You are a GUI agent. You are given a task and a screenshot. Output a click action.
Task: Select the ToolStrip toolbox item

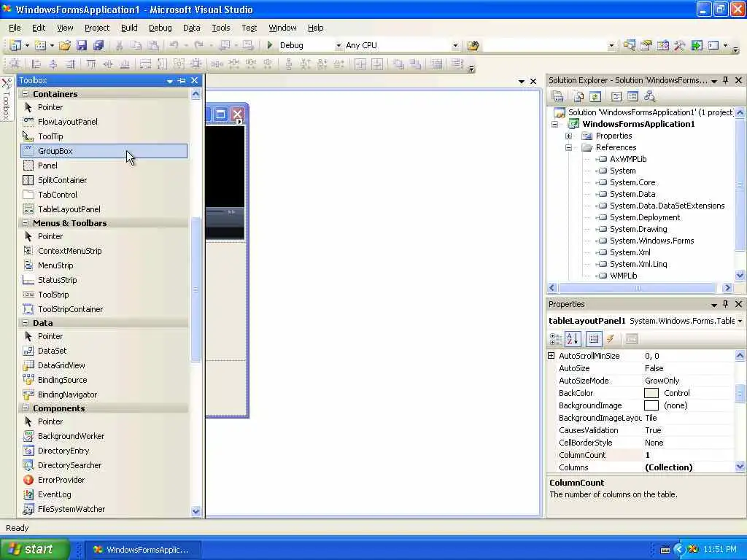coord(104,295)
